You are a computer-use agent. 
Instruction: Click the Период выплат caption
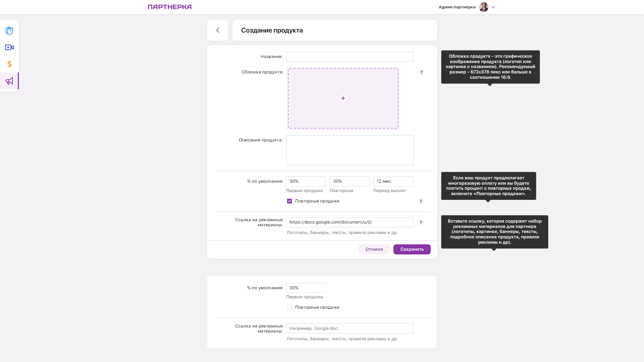[x=389, y=191]
